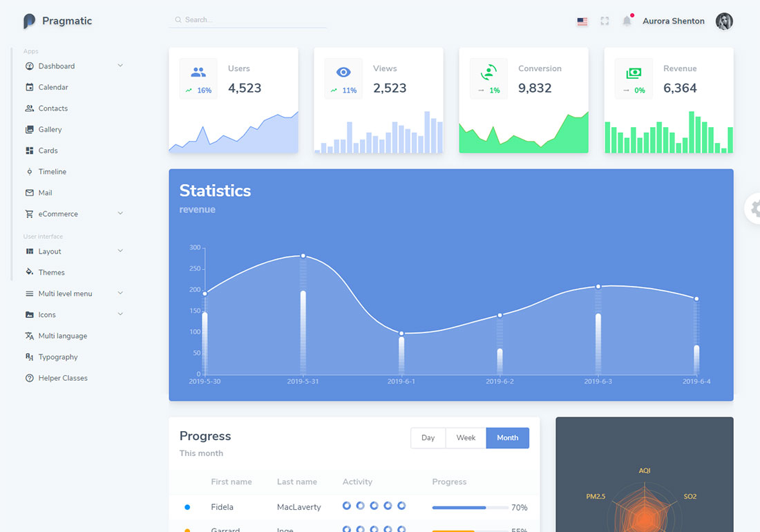Open the US flag language selector
Viewport: 760px width, 532px height.
582,21
